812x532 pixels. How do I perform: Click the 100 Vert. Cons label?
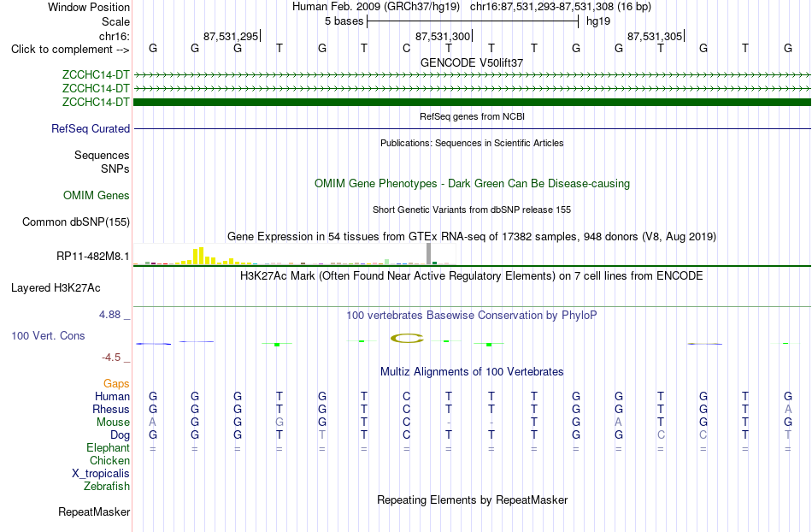tap(48, 335)
